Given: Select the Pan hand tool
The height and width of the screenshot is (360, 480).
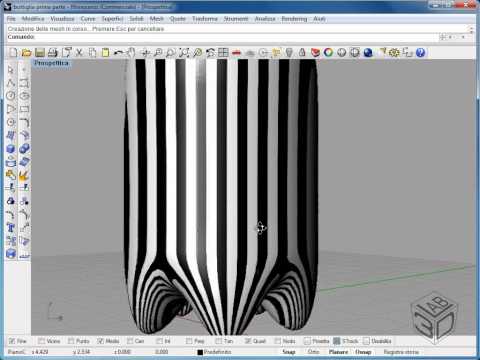Looking at the screenshot, I should point(131,52).
